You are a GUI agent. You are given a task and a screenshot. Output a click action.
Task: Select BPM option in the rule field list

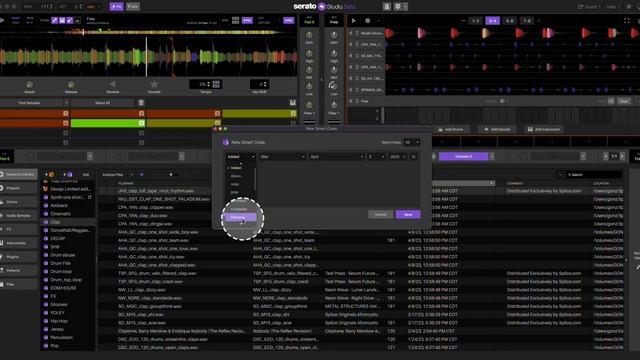(x=241, y=192)
